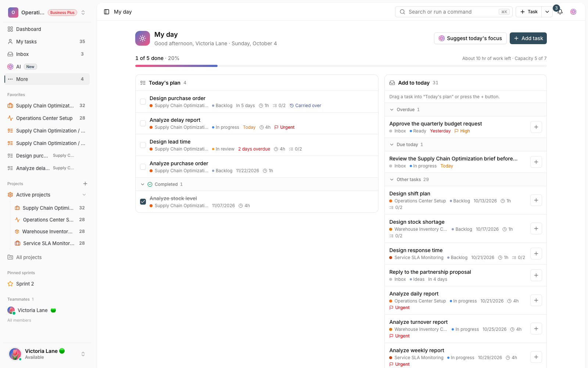This screenshot has height=368, width=588.
Task: Add Design shift plan to today
Action: tap(536, 200)
